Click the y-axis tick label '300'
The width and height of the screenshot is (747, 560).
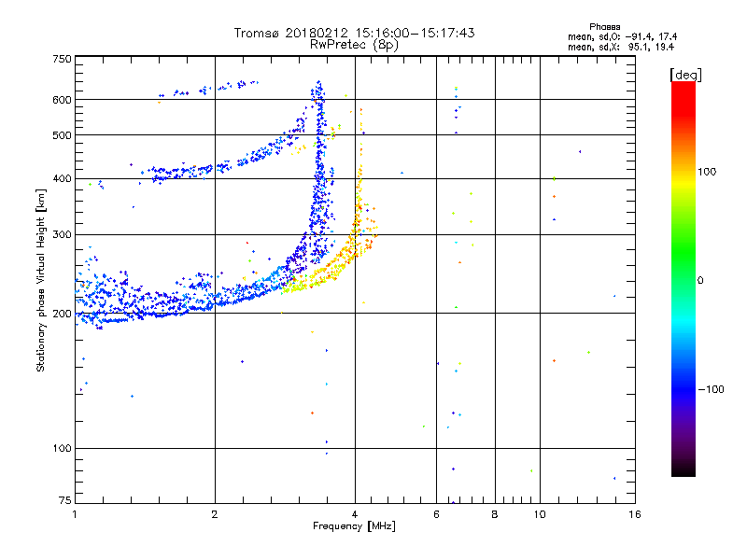coord(63,234)
